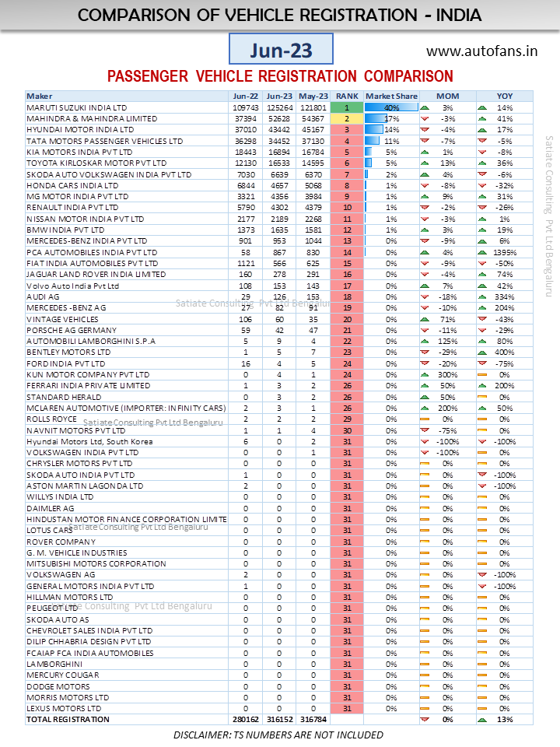Screen dimensions: 560x747
Task: Click the yellow flat MOM indicator for Lexus Motors
Action: (425, 708)
